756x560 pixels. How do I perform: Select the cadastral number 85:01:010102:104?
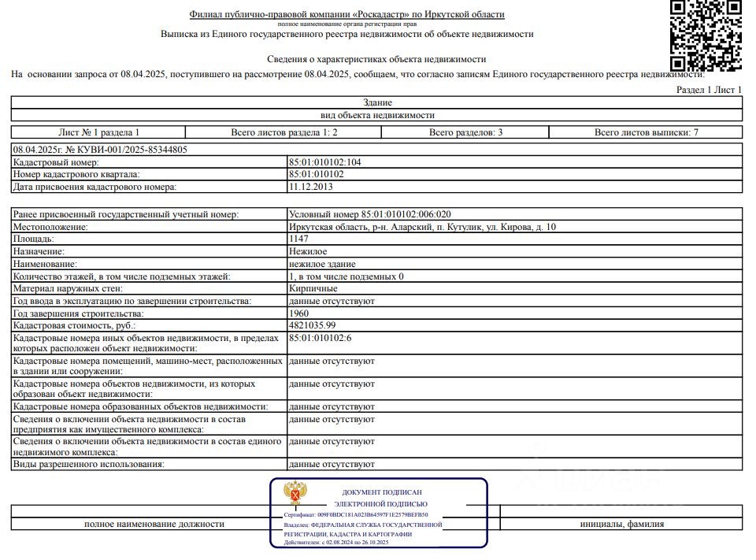(325, 162)
